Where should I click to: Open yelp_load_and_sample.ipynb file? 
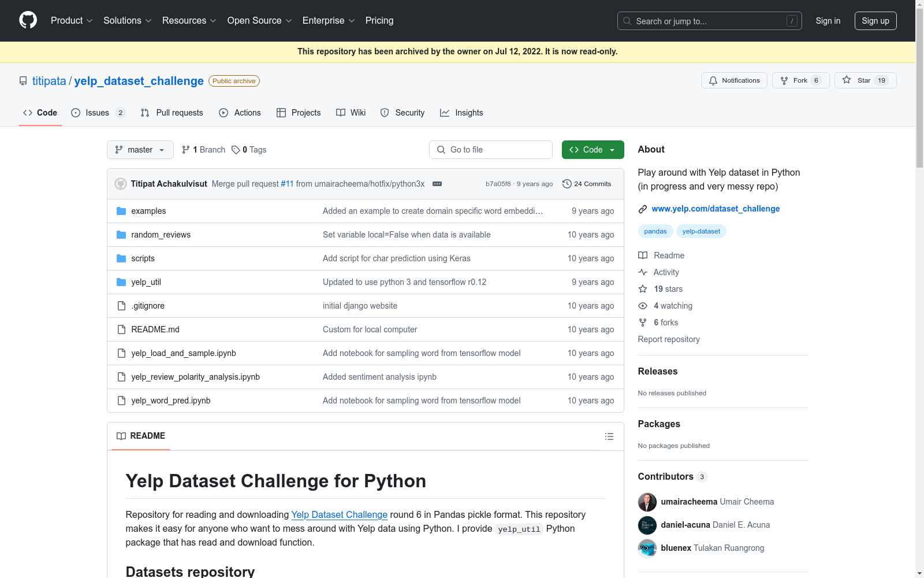(184, 353)
